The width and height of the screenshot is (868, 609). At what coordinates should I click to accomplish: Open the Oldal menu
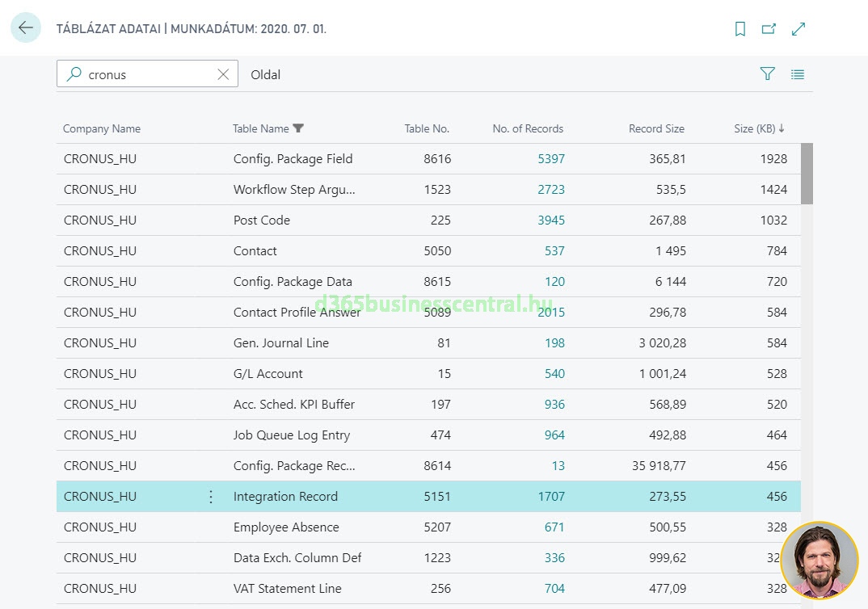266,74
